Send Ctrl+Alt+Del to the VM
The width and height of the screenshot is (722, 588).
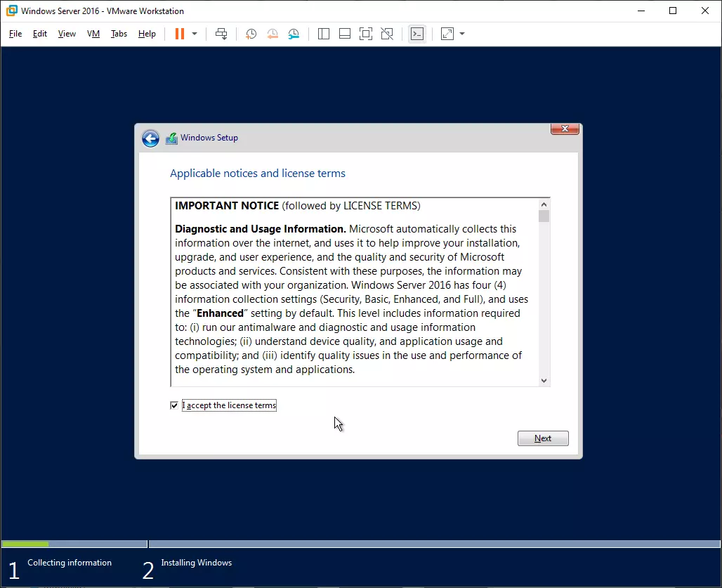(221, 34)
